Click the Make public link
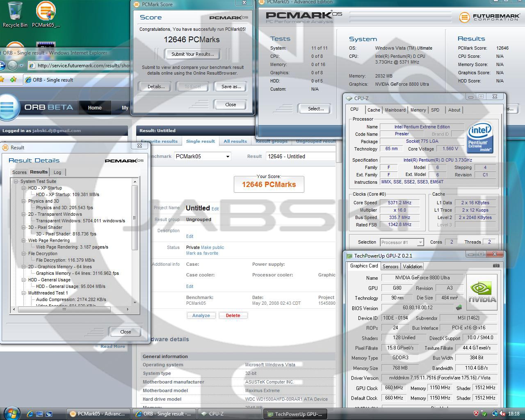 (212, 247)
